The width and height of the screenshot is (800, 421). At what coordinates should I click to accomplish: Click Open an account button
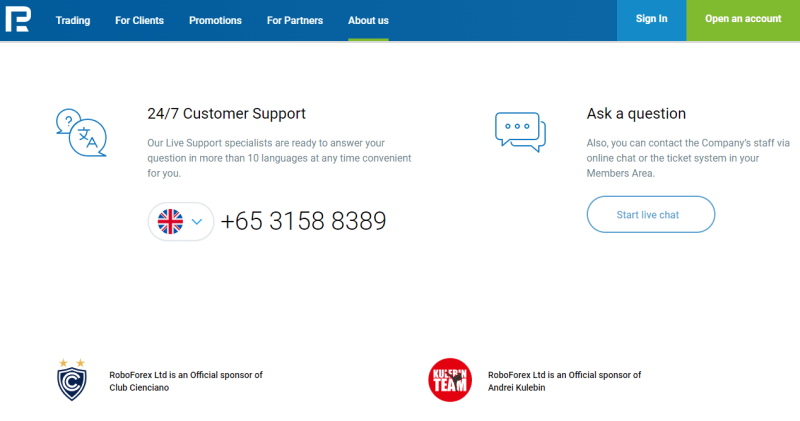[x=743, y=20]
